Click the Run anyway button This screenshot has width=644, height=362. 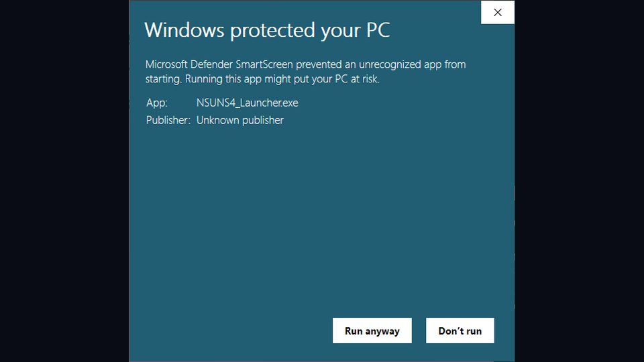click(x=372, y=330)
